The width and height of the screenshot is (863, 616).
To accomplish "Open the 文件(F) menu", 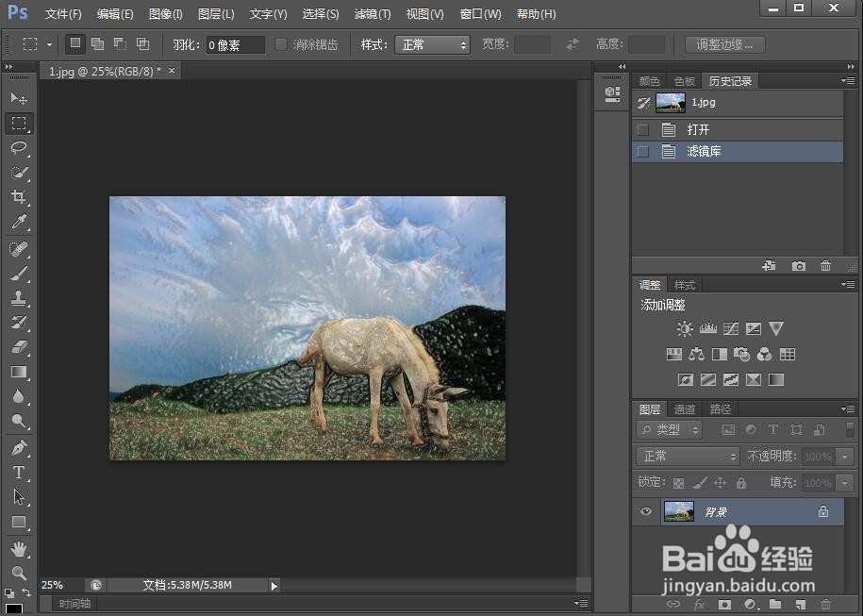I will (63, 14).
